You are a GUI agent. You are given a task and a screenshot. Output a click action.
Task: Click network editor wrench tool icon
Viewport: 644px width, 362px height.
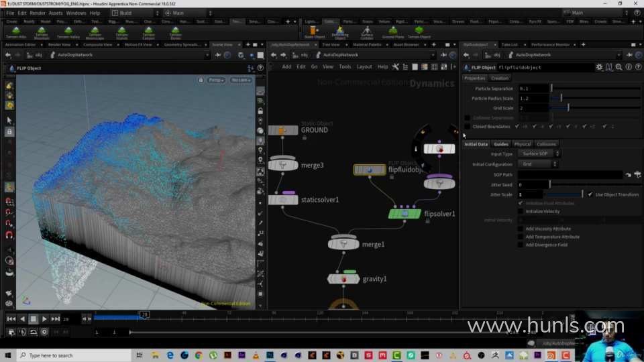click(x=395, y=67)
